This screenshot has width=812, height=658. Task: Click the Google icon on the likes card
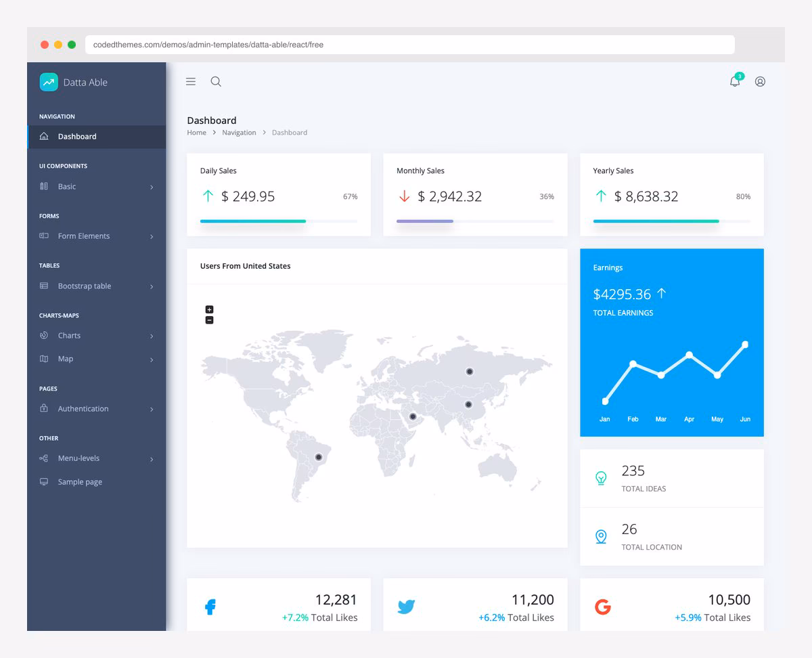pyautogui.click(x=603, y=607)
